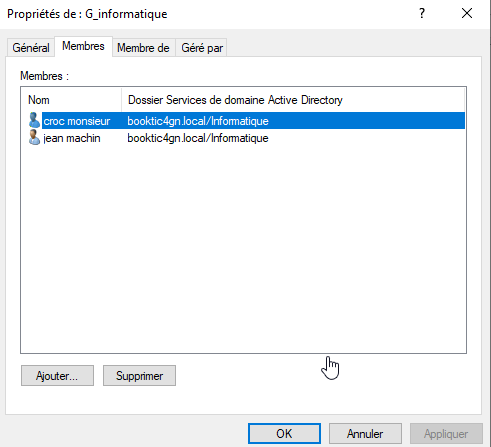491x447 pixels.
Task: Click empty area of the members list
Action: 243,247
